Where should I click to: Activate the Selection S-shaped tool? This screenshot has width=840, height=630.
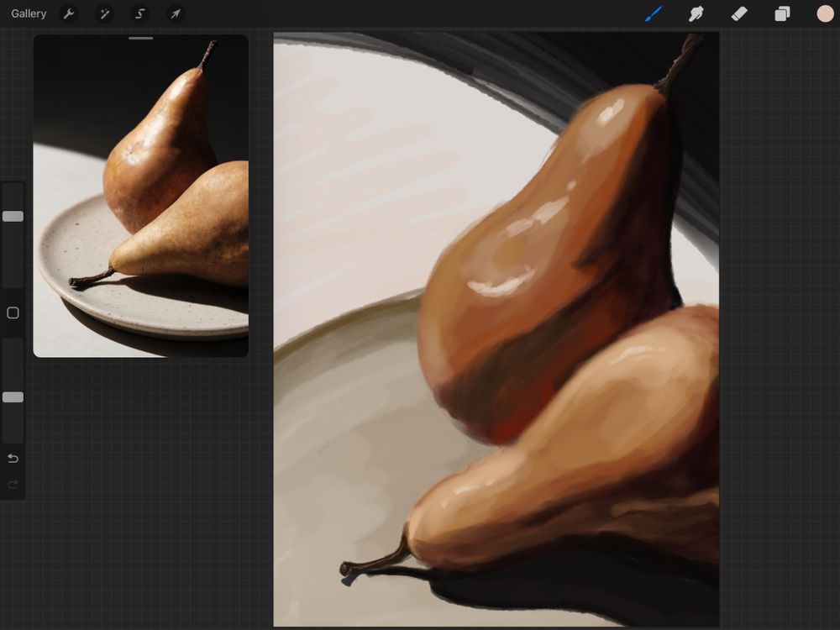140,14
